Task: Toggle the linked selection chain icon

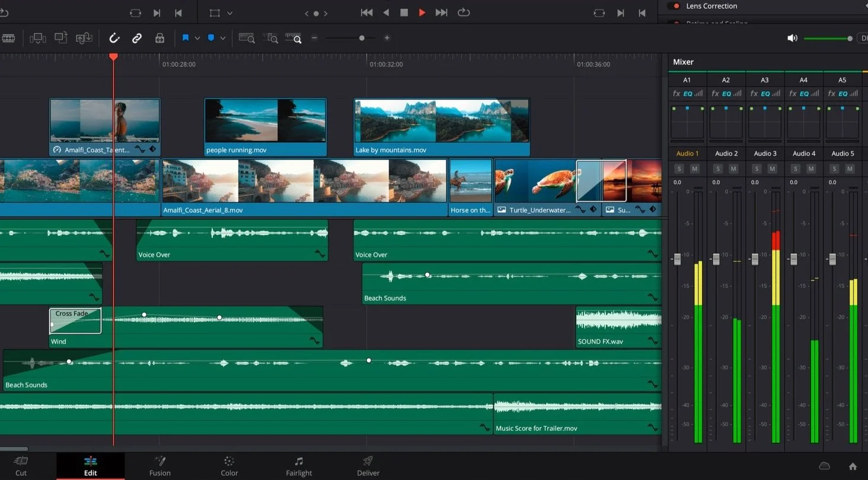Action: pyautogui.click(x=137, y=39)
